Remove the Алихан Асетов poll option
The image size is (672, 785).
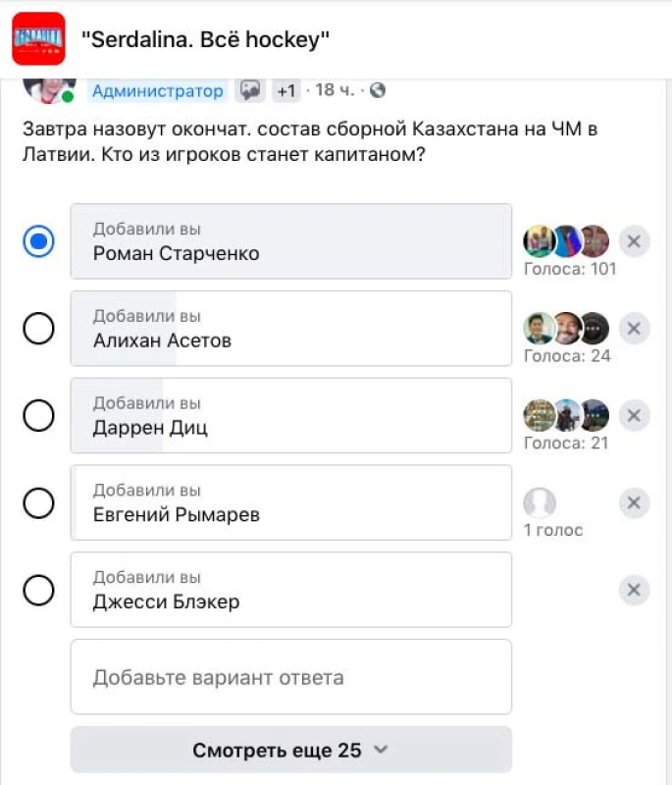[x=634, y=329]
